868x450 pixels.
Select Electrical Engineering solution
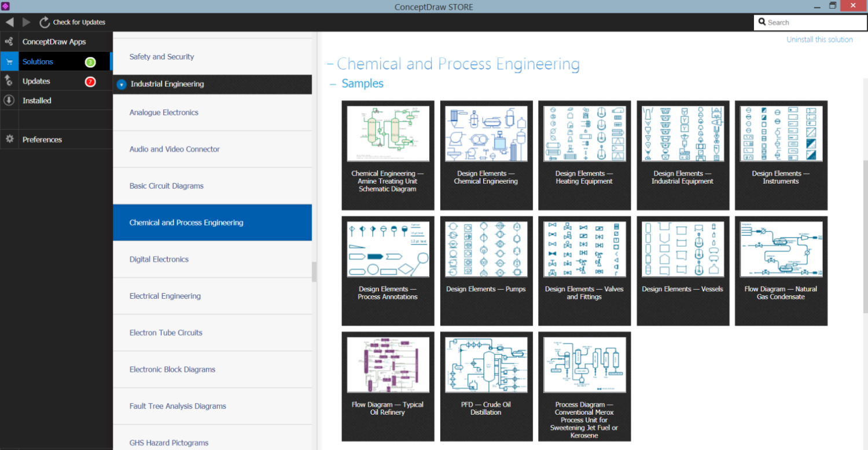212,296
